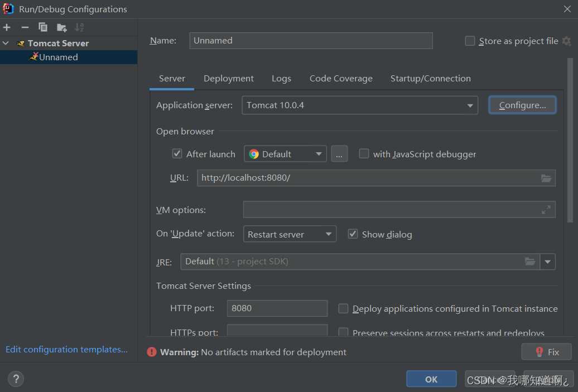
Task: Expand the VM options field
Action: pos(546,210)
